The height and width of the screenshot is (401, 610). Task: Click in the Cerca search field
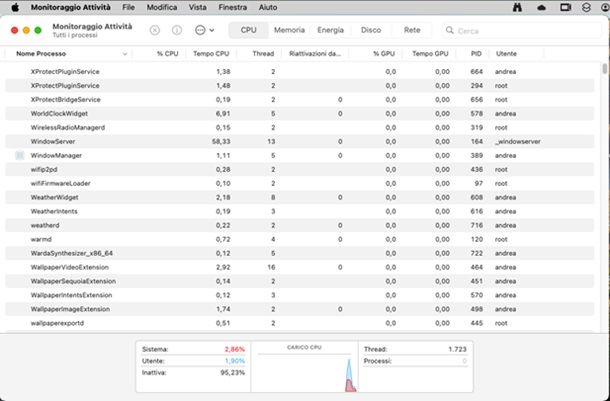click(521, 30)
